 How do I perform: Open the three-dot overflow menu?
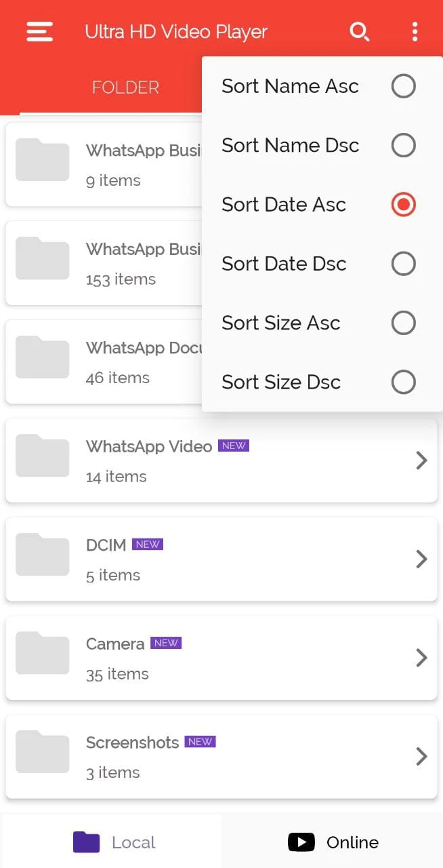click(x=415, y=32)
